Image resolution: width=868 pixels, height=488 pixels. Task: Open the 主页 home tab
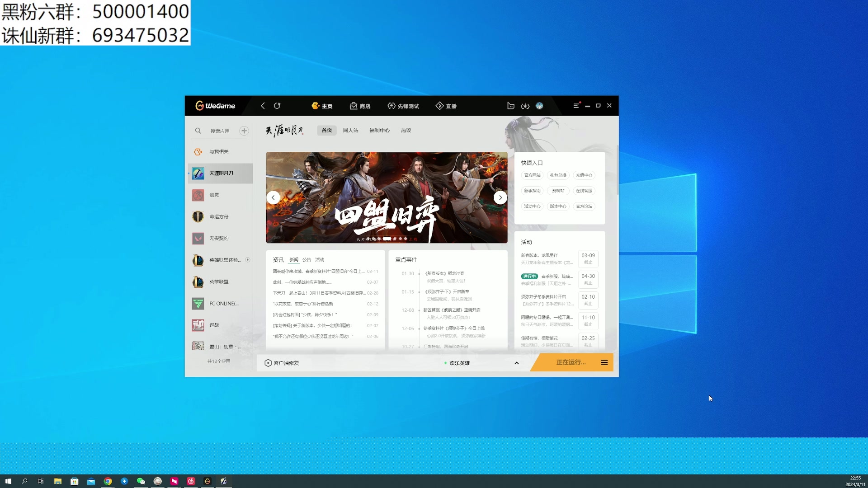point(322,106)
